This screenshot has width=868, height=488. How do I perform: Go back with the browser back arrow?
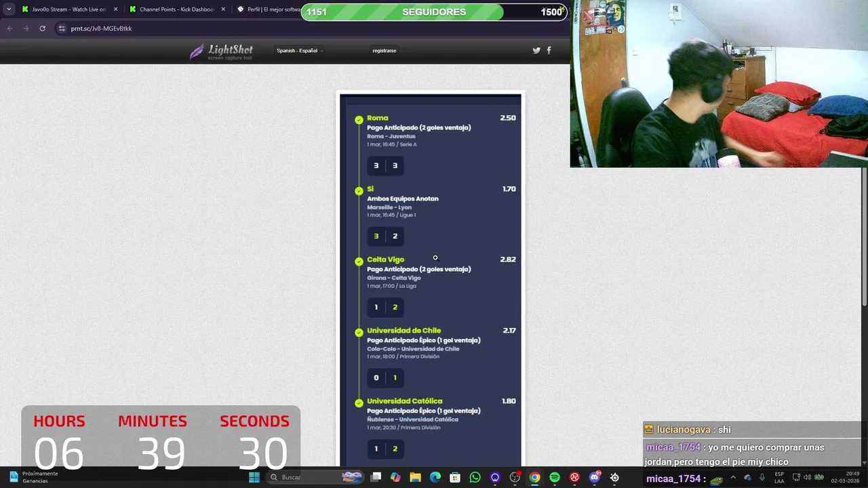pyautogui.click(x=9, y=28)
